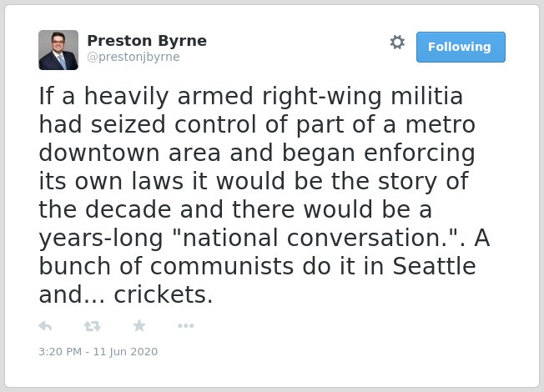Image resolution: width=544 pixels, height=392 pixels.
Task: Open the tweet permalink via its 3:20 PM time
Action: coord(60,352)
